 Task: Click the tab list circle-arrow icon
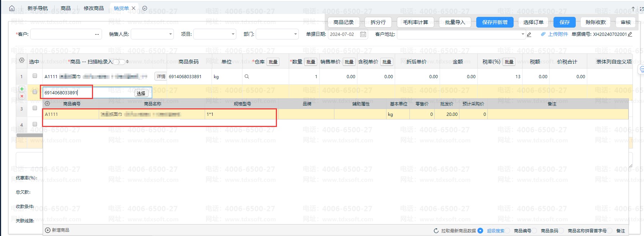click(x=145, y=8)
